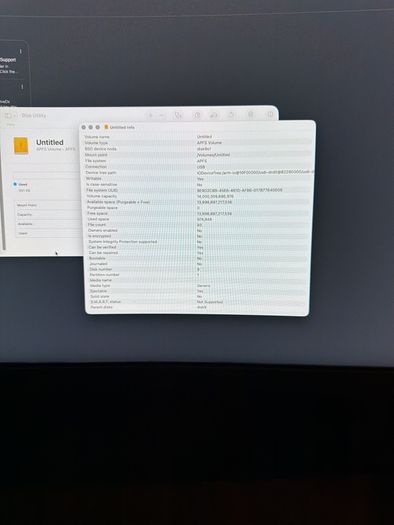This screenshot has height=525, width=394.
Task: Select the System Integrity Protection supported row
Action: point(198,241)
